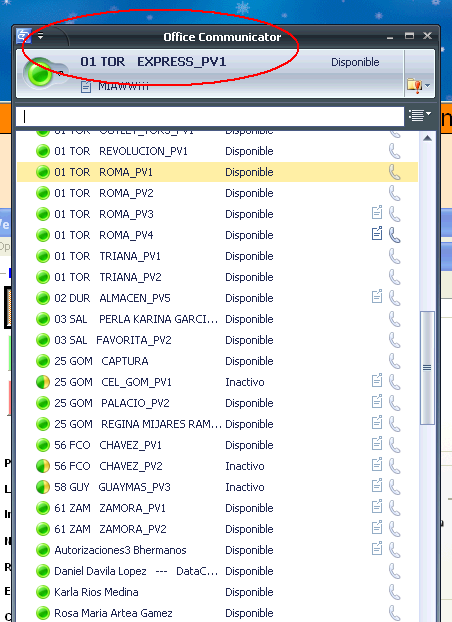Select contact 61 ZAM ZAMORA_PV1
This screenshot has width=452, height=622.
pos(217,509)
